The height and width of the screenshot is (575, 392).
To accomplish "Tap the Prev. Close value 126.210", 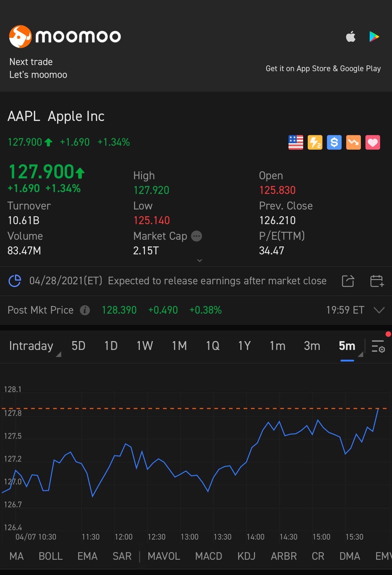I will pyautogui.click(x=278, y=220).
